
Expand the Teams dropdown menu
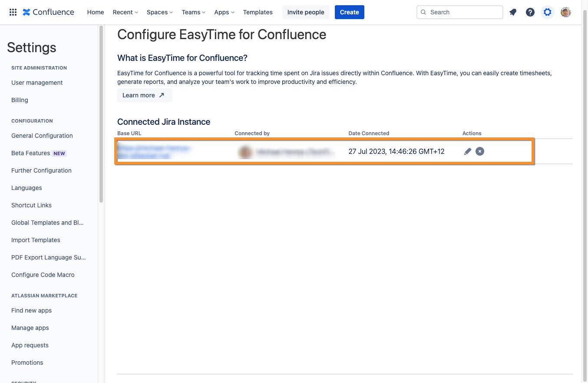194,12
